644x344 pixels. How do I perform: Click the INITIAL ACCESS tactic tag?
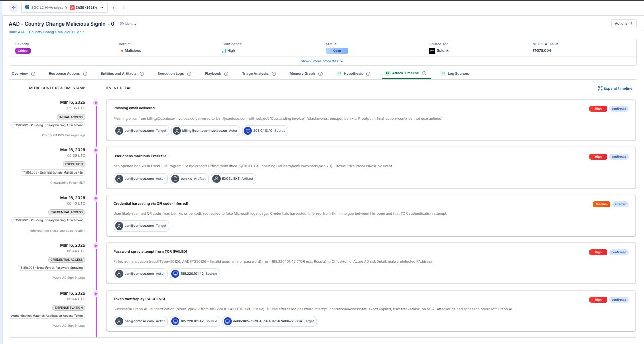tap(71, 117)
